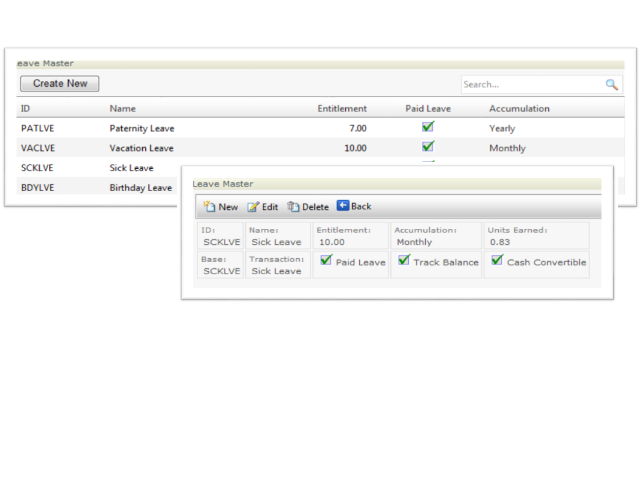The width and height of the screenshot is (640, 480).
Task: Sort by the Accumulation column header
Action: coord(519,108)
